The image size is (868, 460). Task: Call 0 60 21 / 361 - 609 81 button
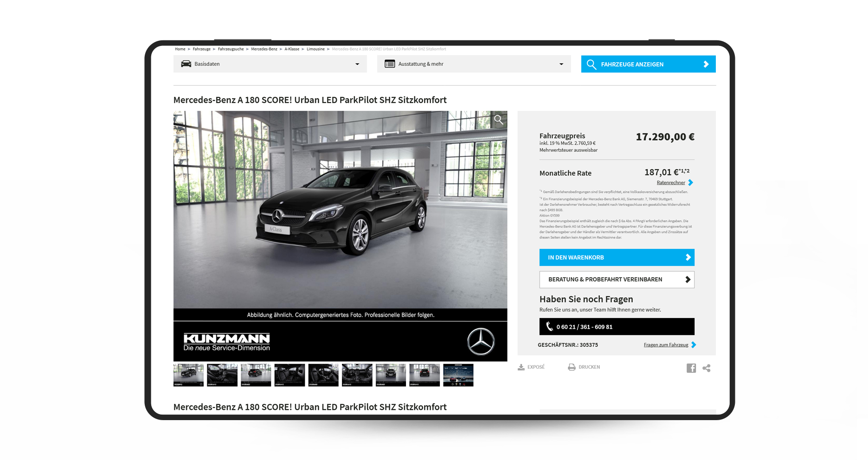pyautogui.click(x=617, y=326)
